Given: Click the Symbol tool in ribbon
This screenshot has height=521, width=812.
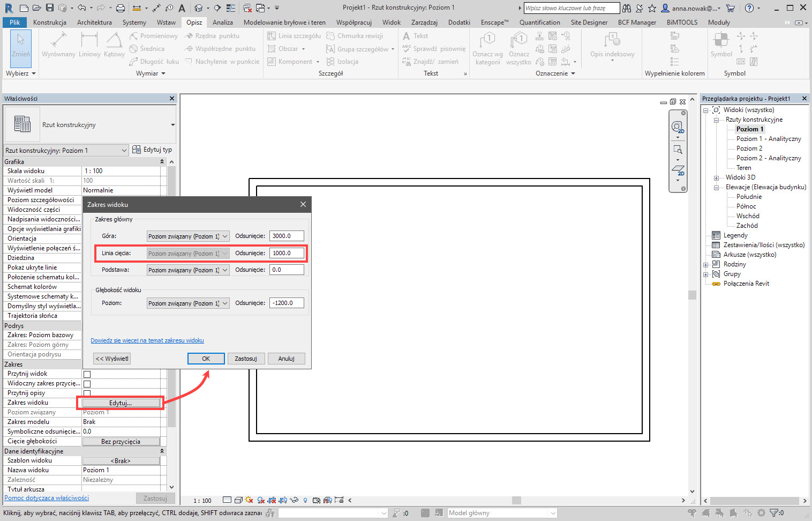Looking at the screenshot, I should [x=721, y=44].
